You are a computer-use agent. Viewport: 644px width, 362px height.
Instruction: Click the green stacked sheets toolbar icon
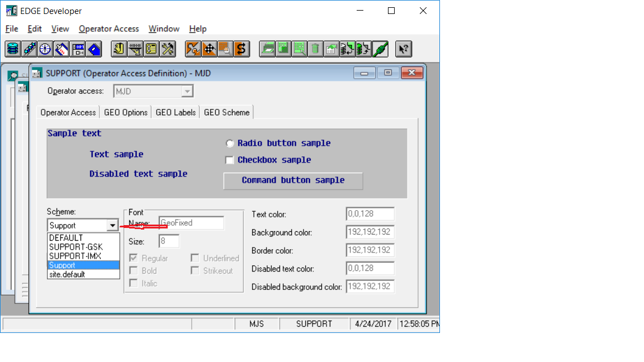point(267,49)
